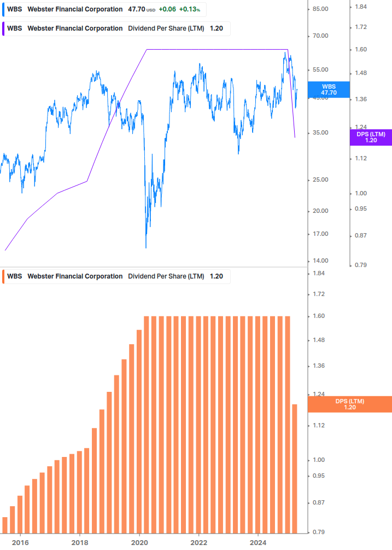Click the 47.70 USD price value in the legend
Image resolution: width=392 pixels, height=550 pixels.
[x=141, y=9]
